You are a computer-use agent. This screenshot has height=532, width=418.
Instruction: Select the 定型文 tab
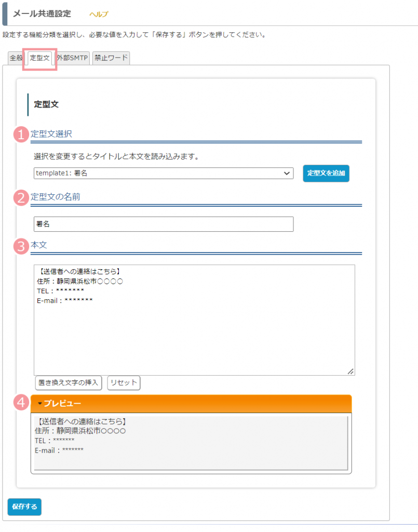39,58
